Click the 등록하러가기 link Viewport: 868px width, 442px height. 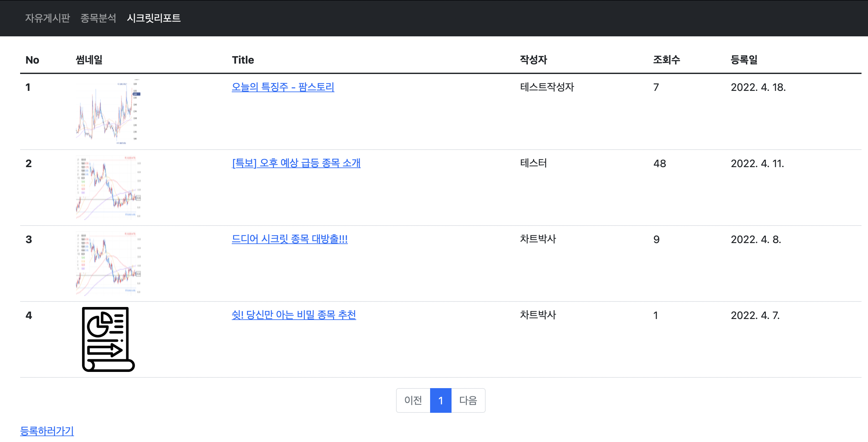click(47, 431)
